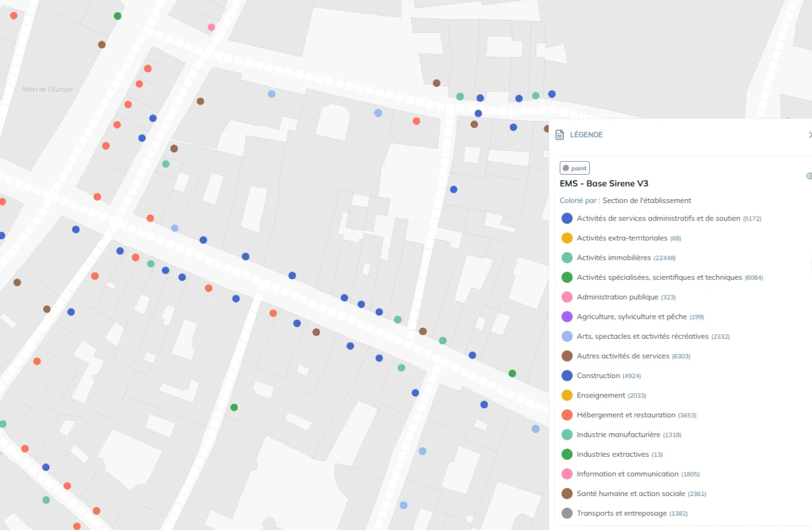
Task: Click the Légende document icon
Action: click(x=560, y=135)
